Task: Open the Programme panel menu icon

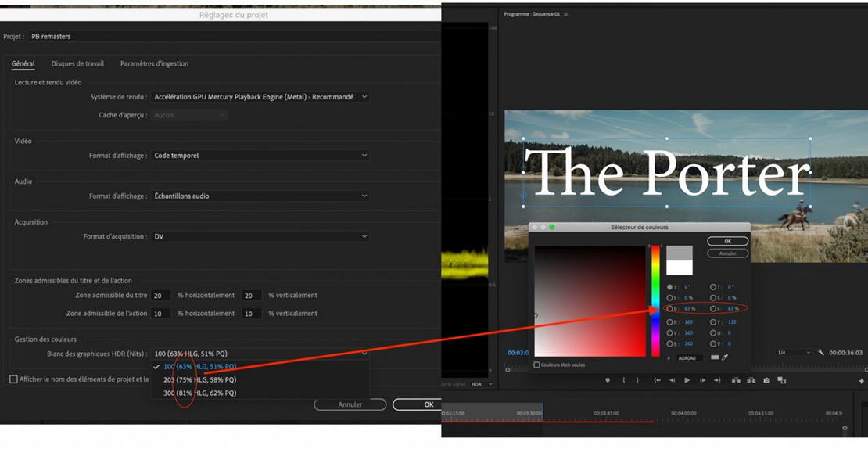Action: (x=565, y=14)
